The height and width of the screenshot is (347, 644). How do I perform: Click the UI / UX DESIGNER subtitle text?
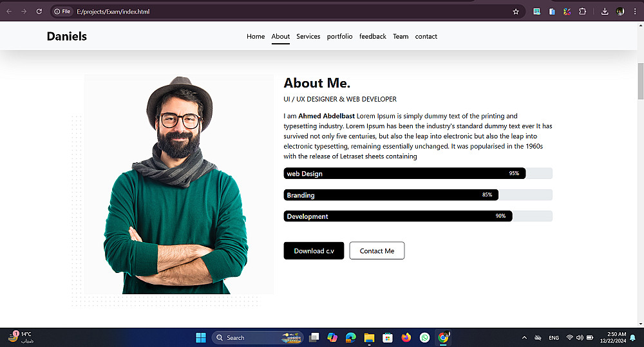click(x=339, y=99)
